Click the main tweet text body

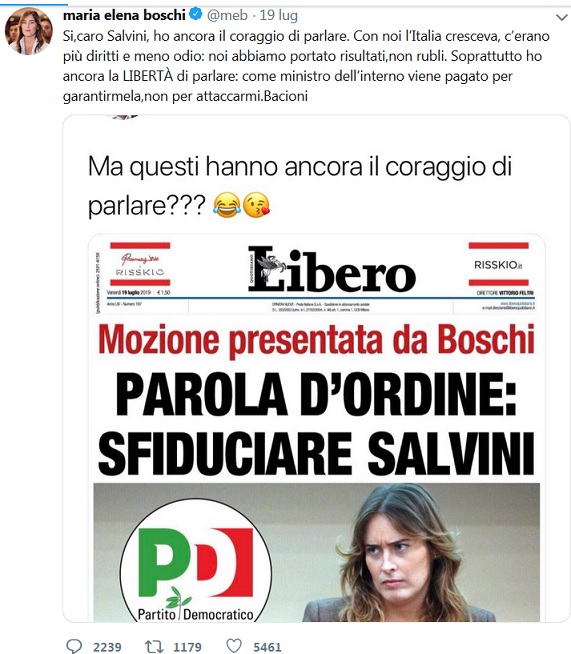point(307,66)
